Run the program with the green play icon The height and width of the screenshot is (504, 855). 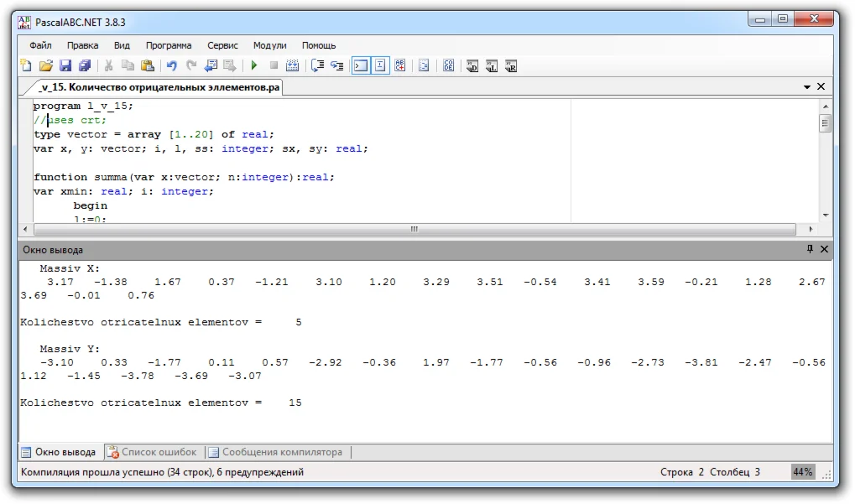(253, 65)
